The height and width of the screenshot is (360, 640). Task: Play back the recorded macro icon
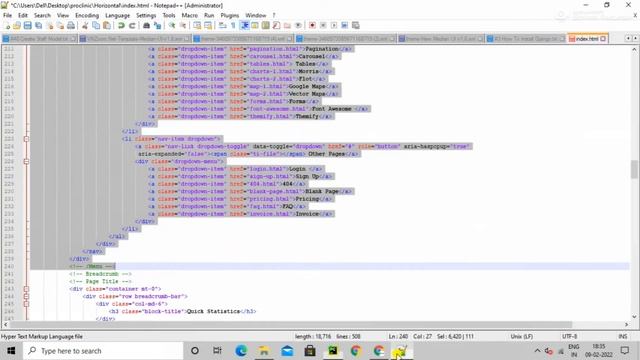tap(334, 26)
